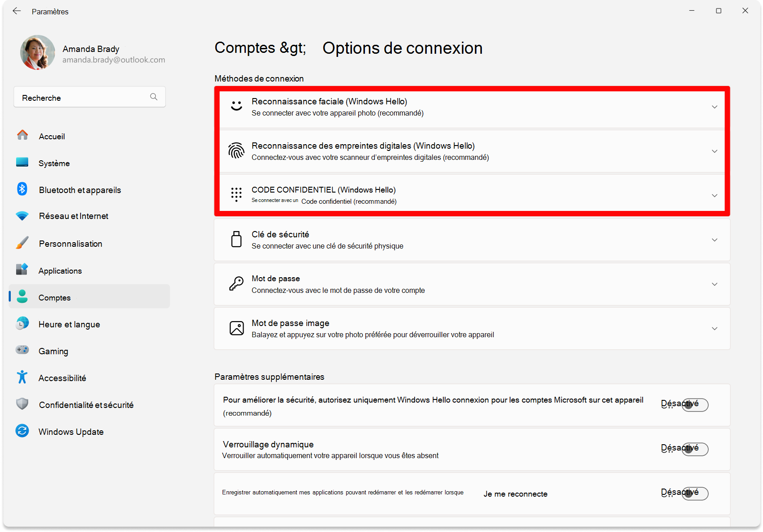Click the Confidentialité shield icon
This screenshot has width=763, height=532.
click(x=22, y=404)
